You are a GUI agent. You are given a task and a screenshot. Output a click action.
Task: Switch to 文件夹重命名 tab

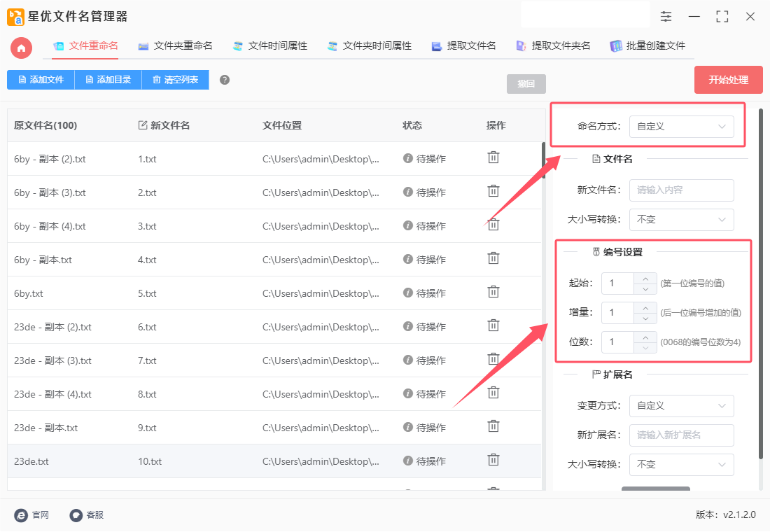[x=175, y=46]
